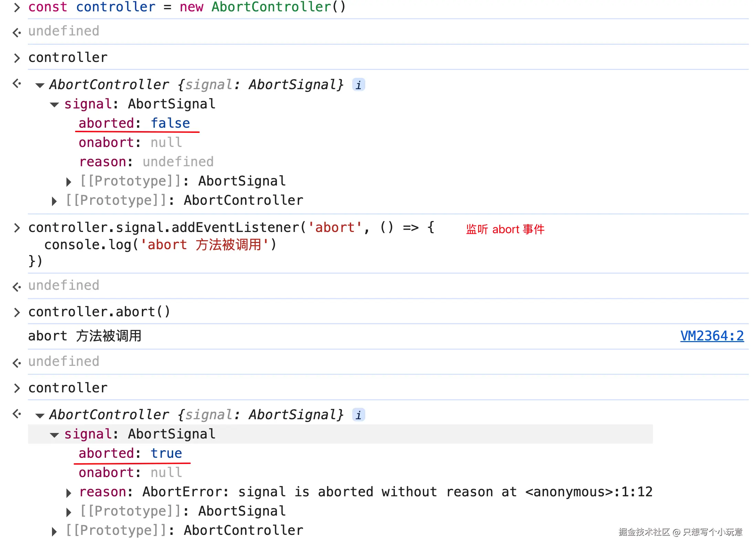Expand first [[Prototype]]: AbortSignal entry

click(x=69, y=182)
